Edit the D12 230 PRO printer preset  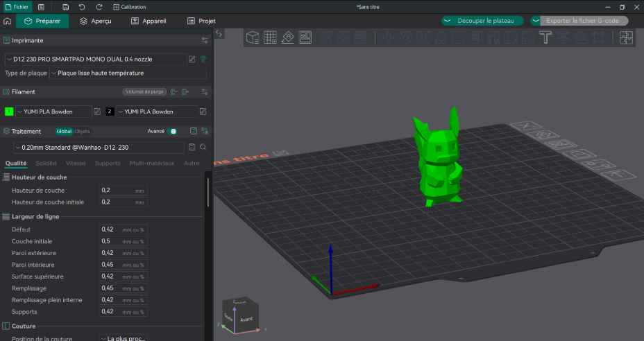click(192, 59)
